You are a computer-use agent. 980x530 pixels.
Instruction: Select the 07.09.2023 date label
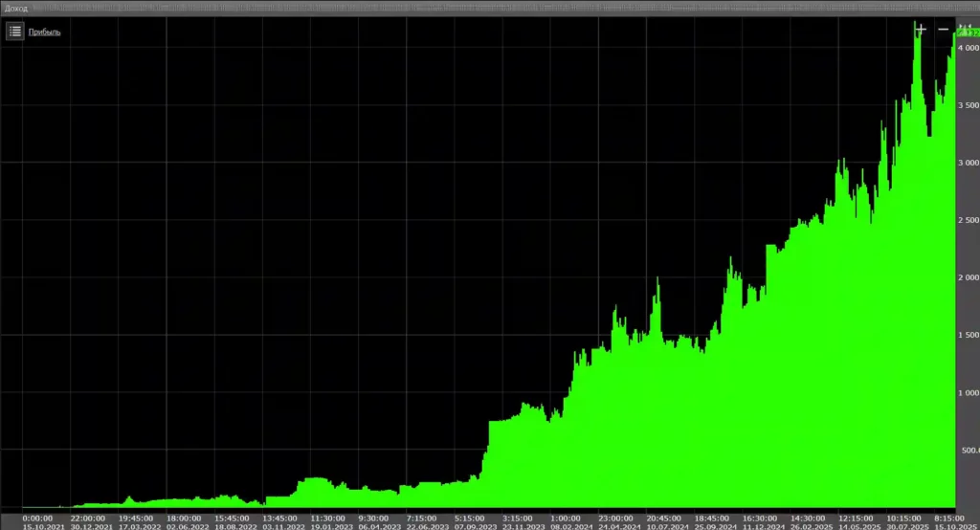tap(475, 527)
